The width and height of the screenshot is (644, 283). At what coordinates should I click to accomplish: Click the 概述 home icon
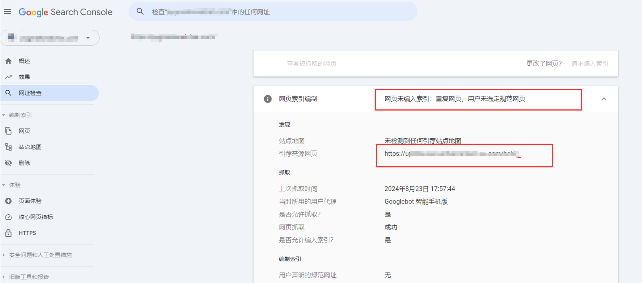pyautogui.click(x=8, y=61)
